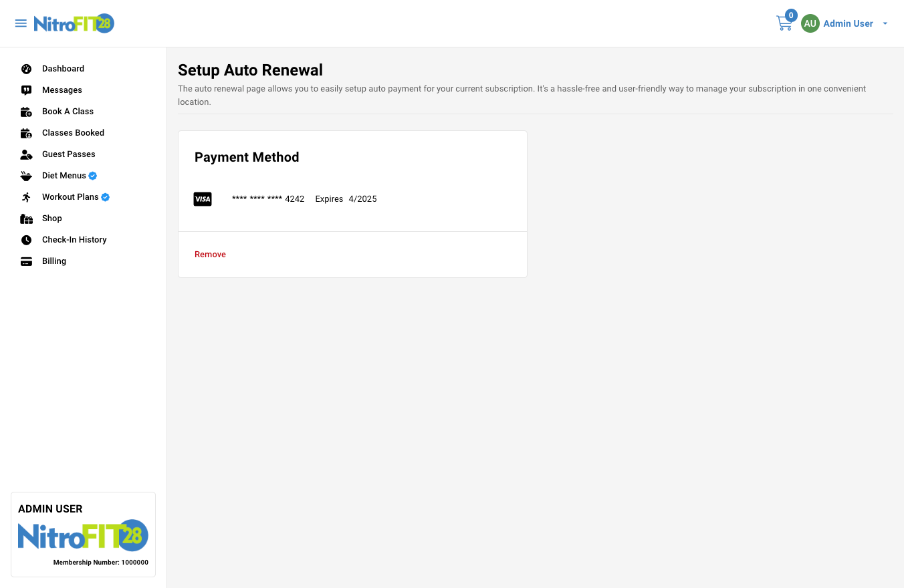
Task: Click the Visa card icon
Action: point(202,198)
